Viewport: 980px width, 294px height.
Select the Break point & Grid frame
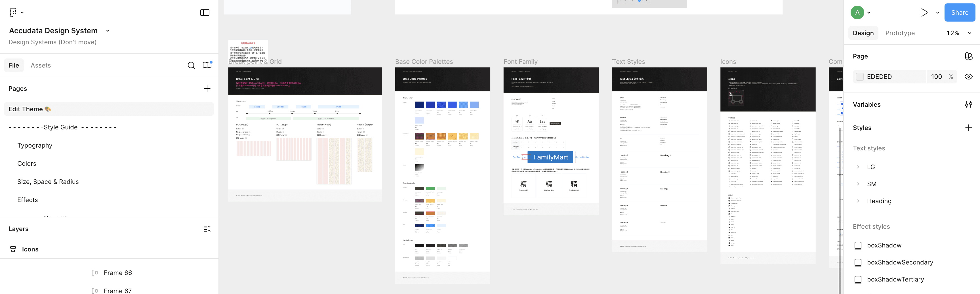[x=305, y=134]
